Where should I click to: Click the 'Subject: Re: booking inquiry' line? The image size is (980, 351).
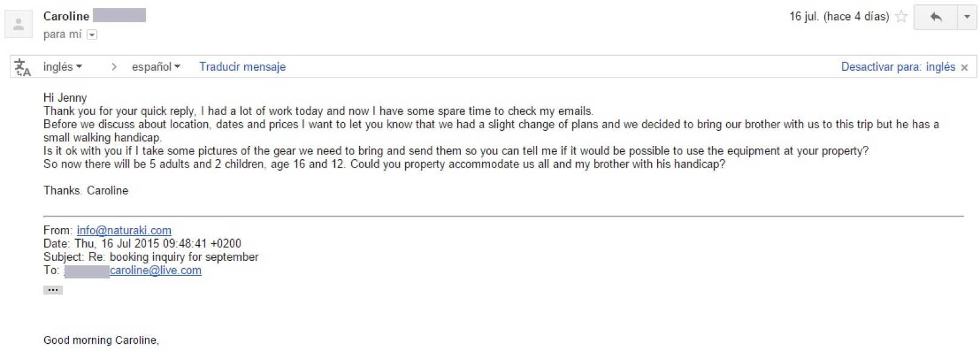(151, 257)
